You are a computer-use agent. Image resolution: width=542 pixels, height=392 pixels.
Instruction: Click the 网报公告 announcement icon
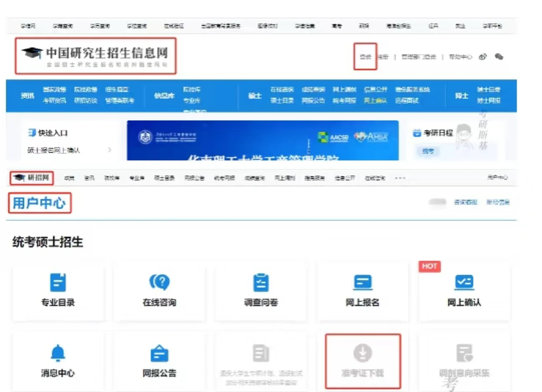pos(160,352)
